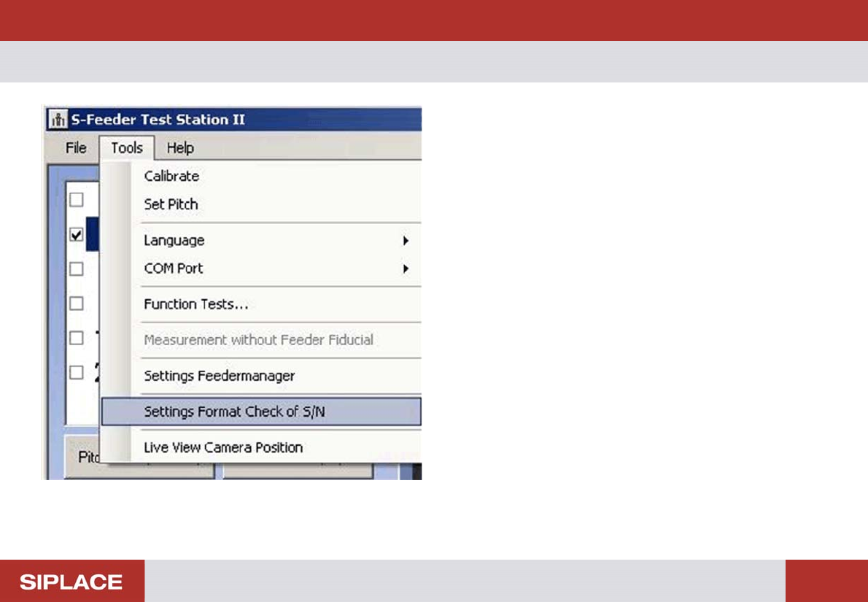Uncheck the checked checkbox in list
868x602 pixels.
click(77, 235)
